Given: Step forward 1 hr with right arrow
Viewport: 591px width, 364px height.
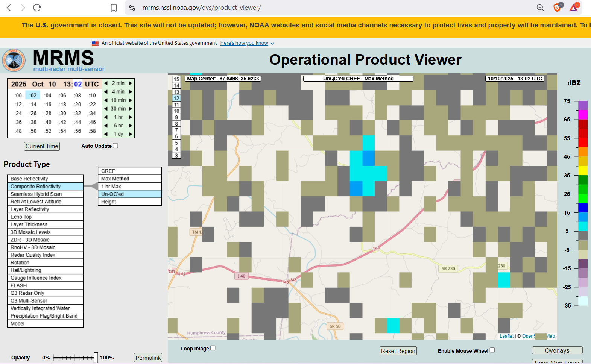Looking at the screenshot, I should pos(131,117).
